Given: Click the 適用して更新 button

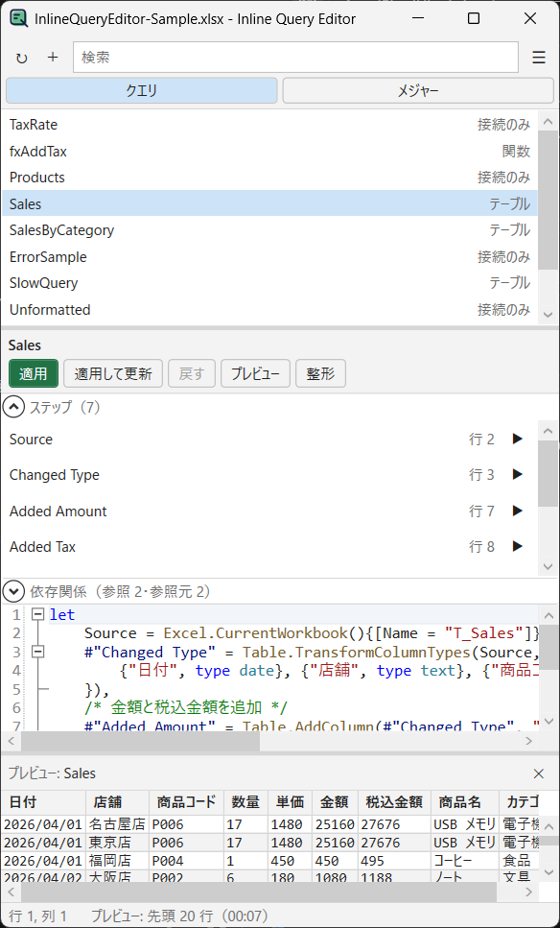Looking at the screenshot, I should tap(113, 373).
